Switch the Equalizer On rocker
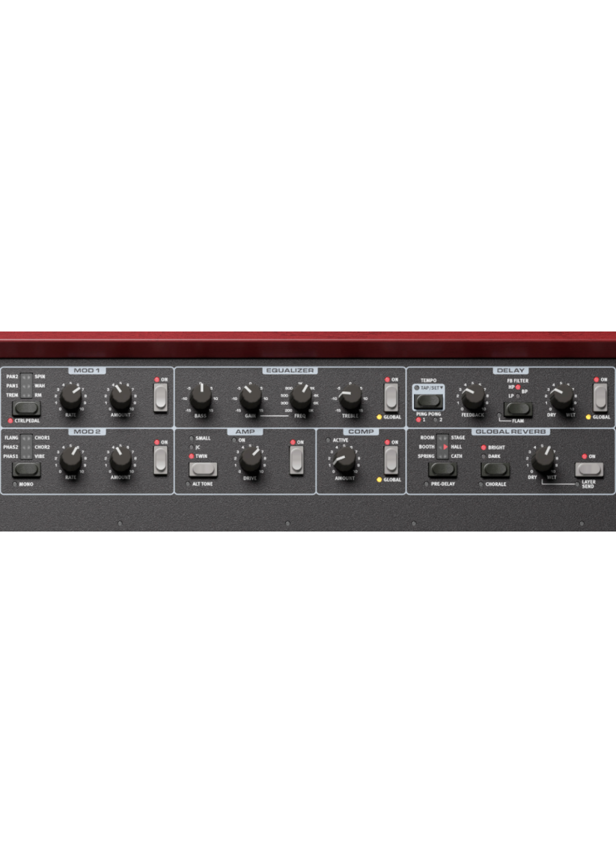616x863 pixels. (x=391, y=398)
